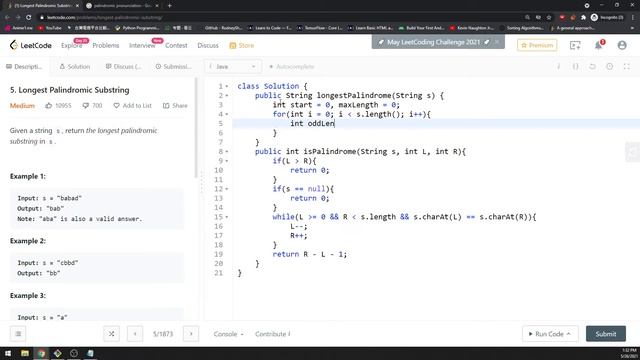Open the May LeetCoding Challenge 2021 banner
This screenshot has width=640, height=360.
coord(433,42)
